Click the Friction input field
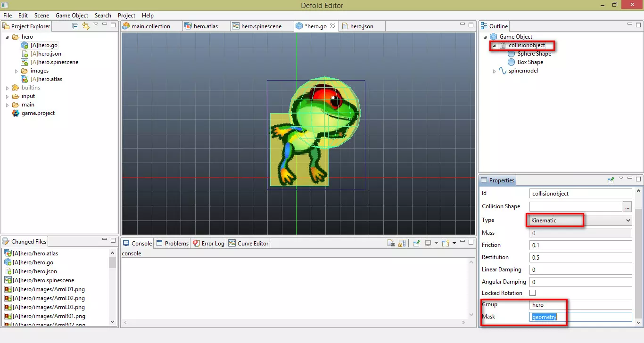This screenshot has width=644, height=343. click(x=580, y=245)
